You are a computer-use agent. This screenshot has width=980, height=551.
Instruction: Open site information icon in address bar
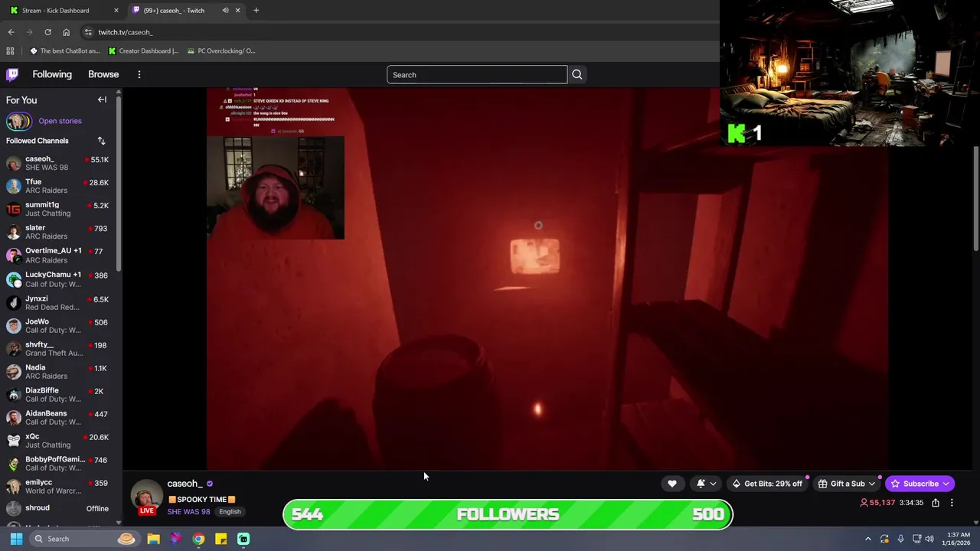coord(88,32)
